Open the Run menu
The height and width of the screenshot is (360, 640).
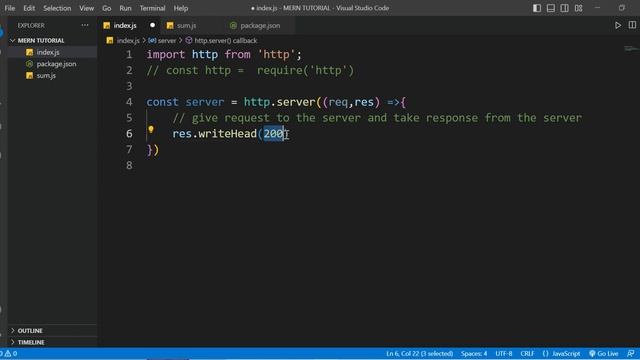click(125, 8)
